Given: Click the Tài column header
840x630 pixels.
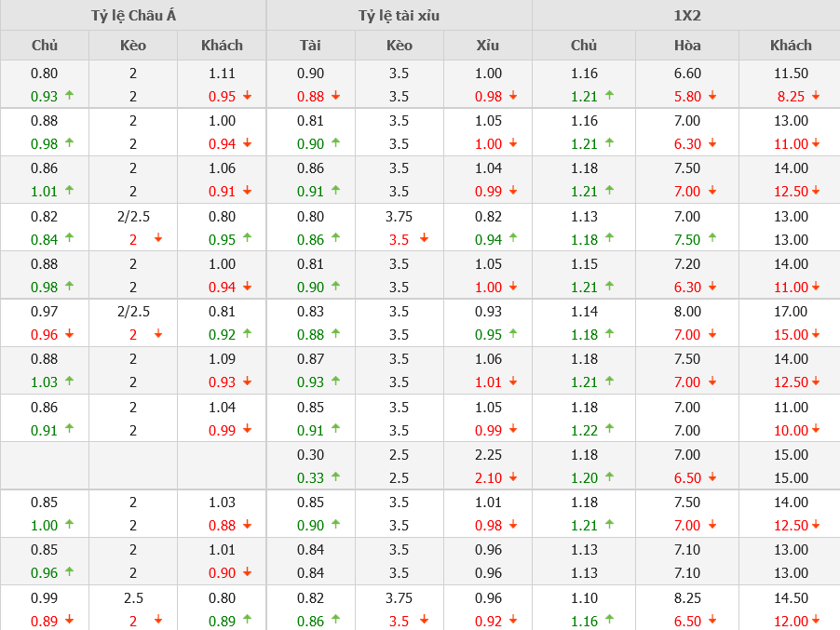Looking at the screenshot, I should point(310,45).
